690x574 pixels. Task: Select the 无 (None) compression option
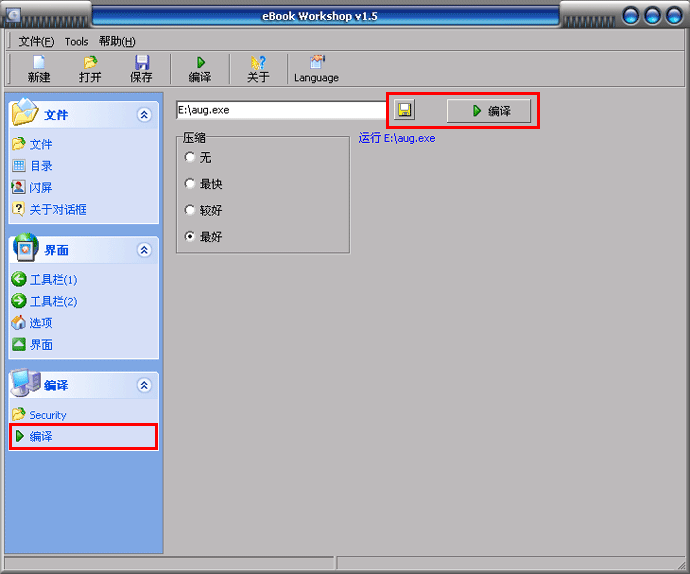click(190, 158)
